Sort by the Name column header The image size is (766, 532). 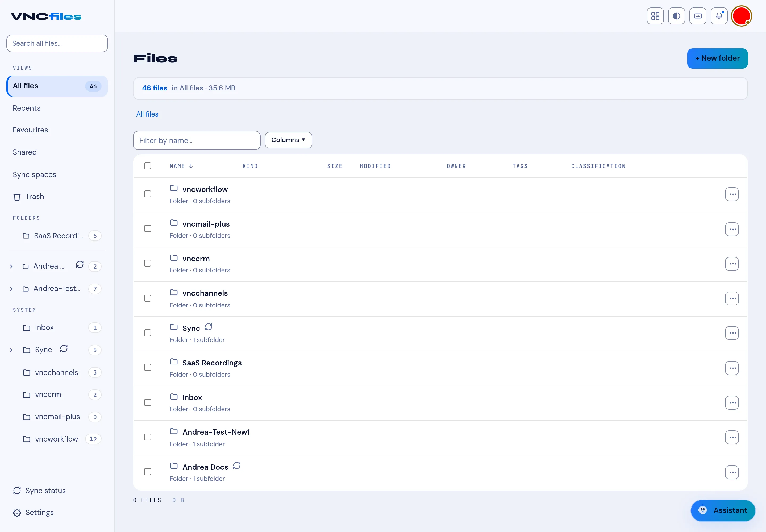181,166
